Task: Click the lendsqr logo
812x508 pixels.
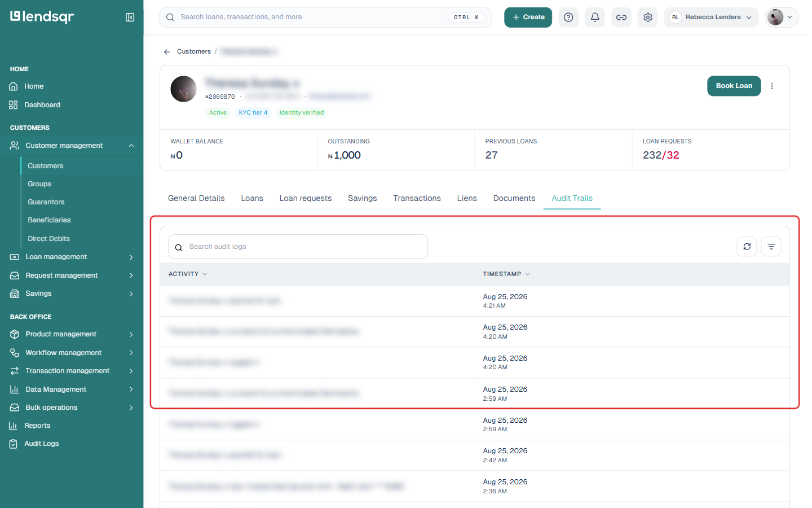Action: (x=42, y=17)
